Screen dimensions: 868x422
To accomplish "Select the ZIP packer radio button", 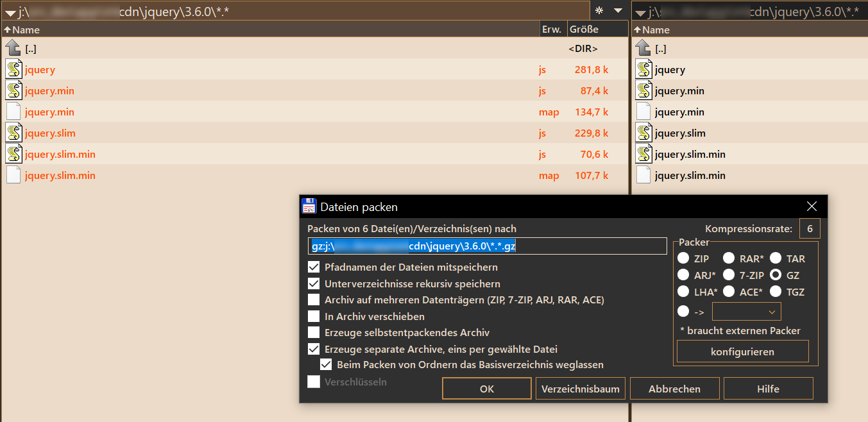I will point(683,258).
